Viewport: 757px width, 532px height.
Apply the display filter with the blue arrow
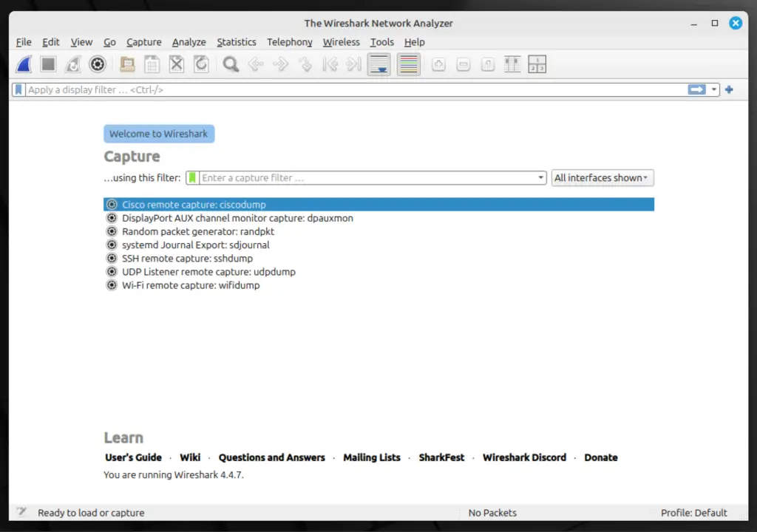click(696, 89)
